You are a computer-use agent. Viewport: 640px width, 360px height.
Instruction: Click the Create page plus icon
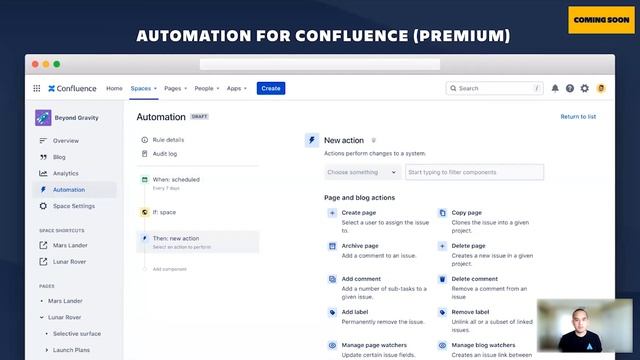click(x=332, y=213)
